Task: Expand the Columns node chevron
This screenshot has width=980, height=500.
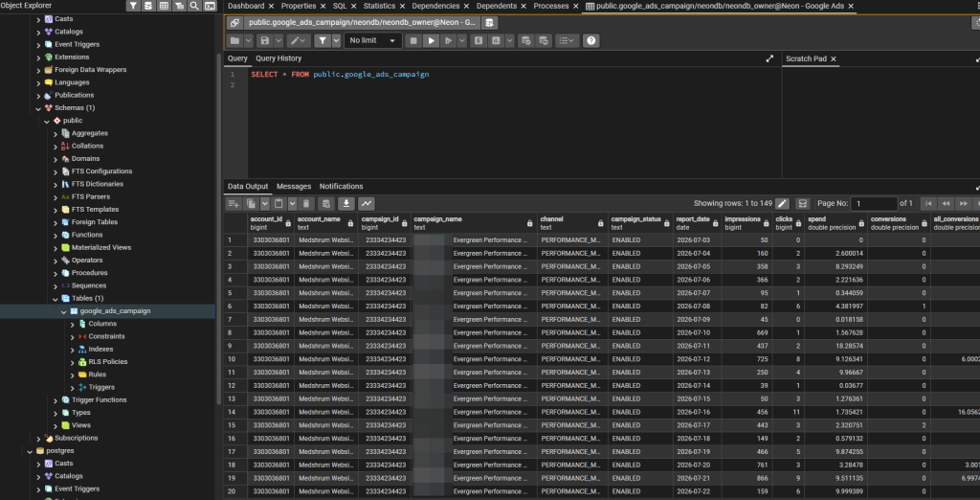Action: (x=72, y=324)
